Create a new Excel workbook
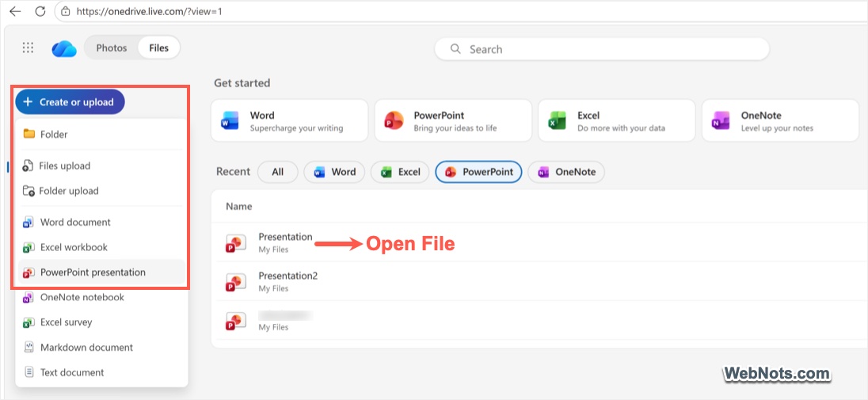Screen dimensions: 868x400 (102, 247)
